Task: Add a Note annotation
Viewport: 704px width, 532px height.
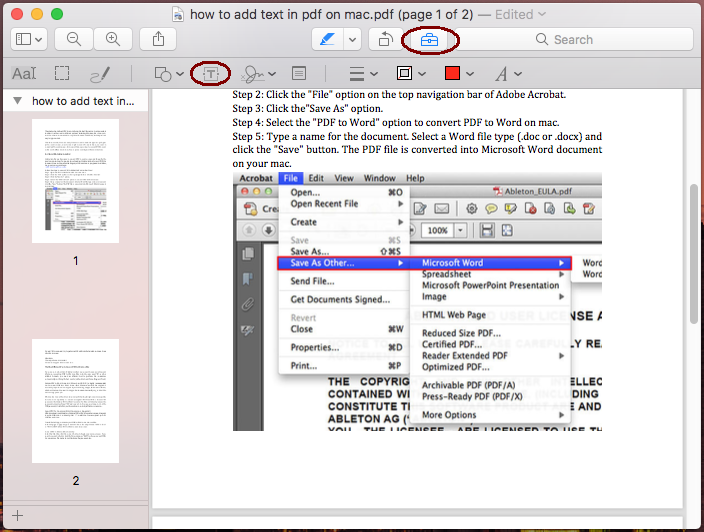Action: click(299, 74)
